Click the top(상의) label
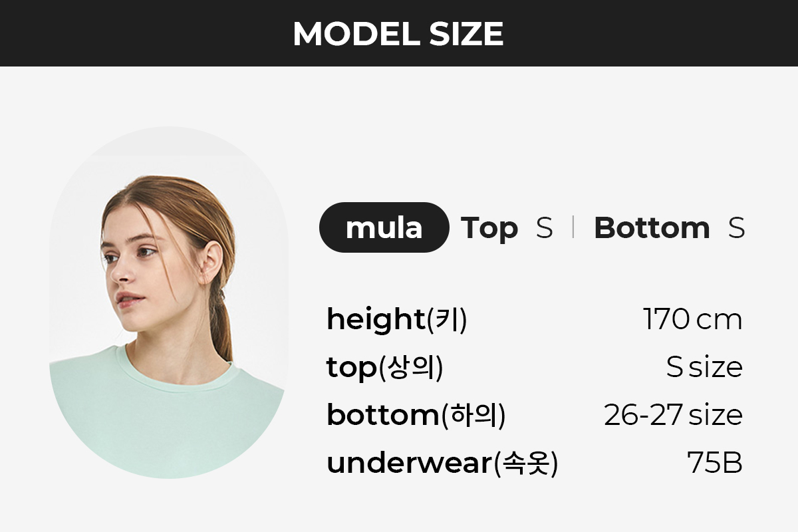The width and height of the screenshot is (798, 532). pyautogui.click(x=384, y=368)
